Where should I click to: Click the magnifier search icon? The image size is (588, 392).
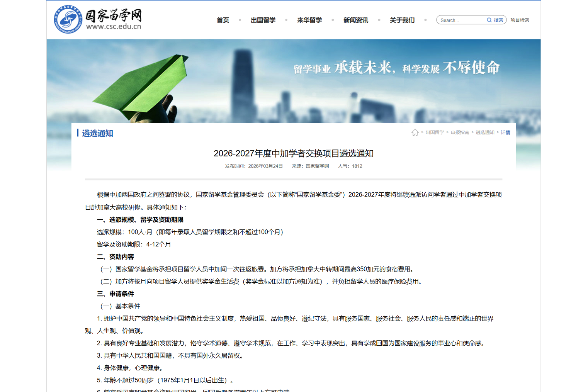coord(489,20)
